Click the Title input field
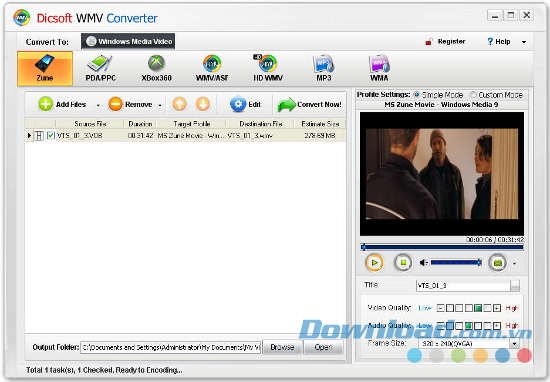The height and width of the screenshot is (382, 550). pyautogui.click(x=463, y=286)
